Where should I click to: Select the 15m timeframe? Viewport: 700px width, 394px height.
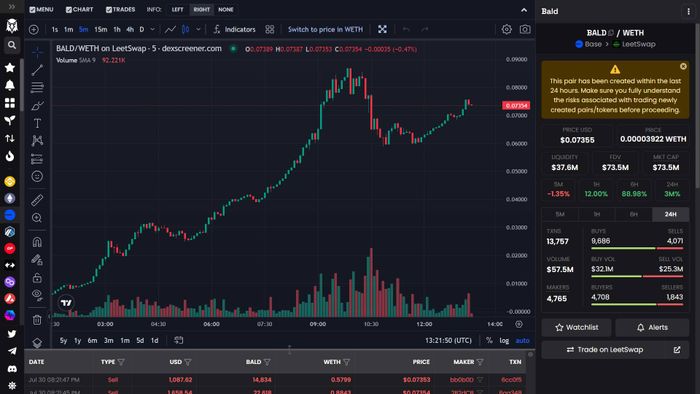click(x=100, y=29)
